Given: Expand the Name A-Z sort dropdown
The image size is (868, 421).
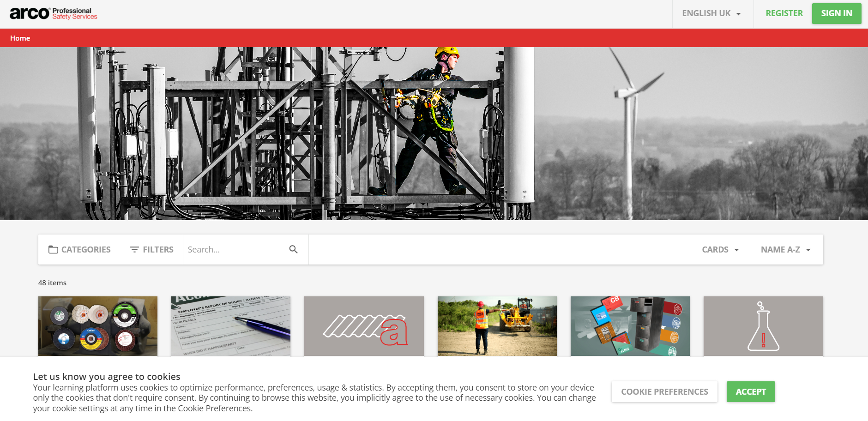Looking at the screenshot, I should coord(785,250).
